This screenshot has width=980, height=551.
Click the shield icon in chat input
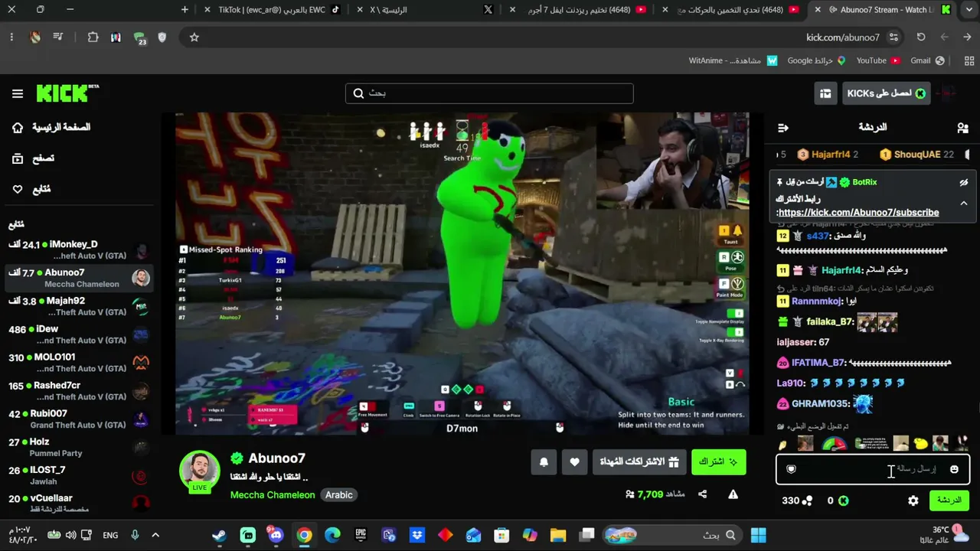pos(792,469)
